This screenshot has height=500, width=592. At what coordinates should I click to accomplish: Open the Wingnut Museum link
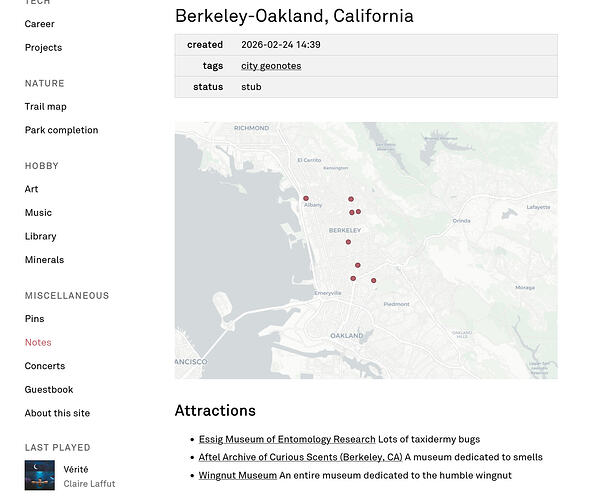pyautogui.click(x=238, y=475)
